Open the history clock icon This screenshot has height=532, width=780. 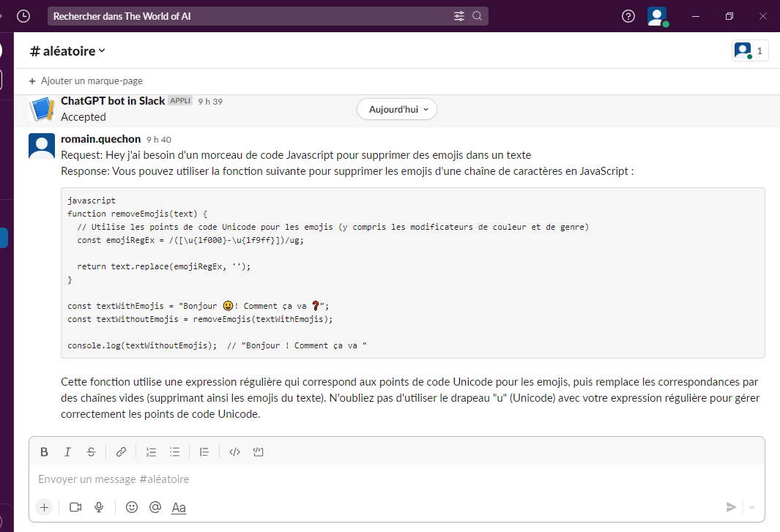click(x=23, y=16)
